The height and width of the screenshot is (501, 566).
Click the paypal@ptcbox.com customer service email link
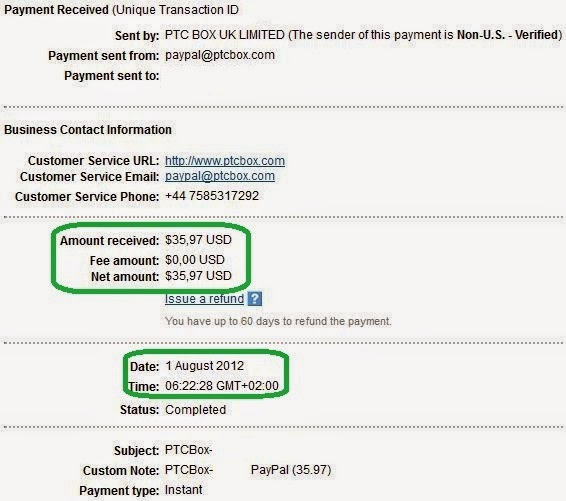pyautogui.click(x=220, y=176)
